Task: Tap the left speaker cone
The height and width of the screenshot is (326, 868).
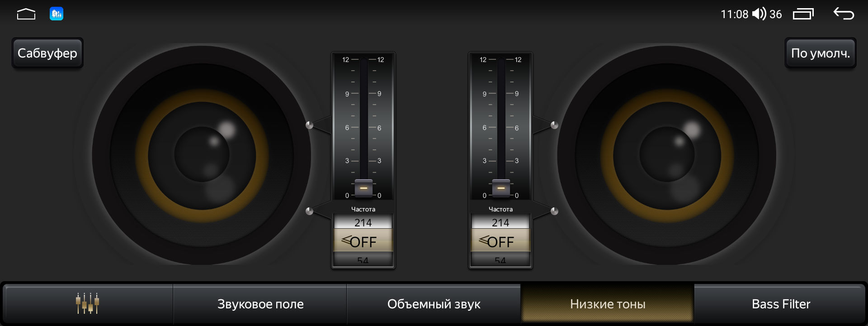Action: 202,154
